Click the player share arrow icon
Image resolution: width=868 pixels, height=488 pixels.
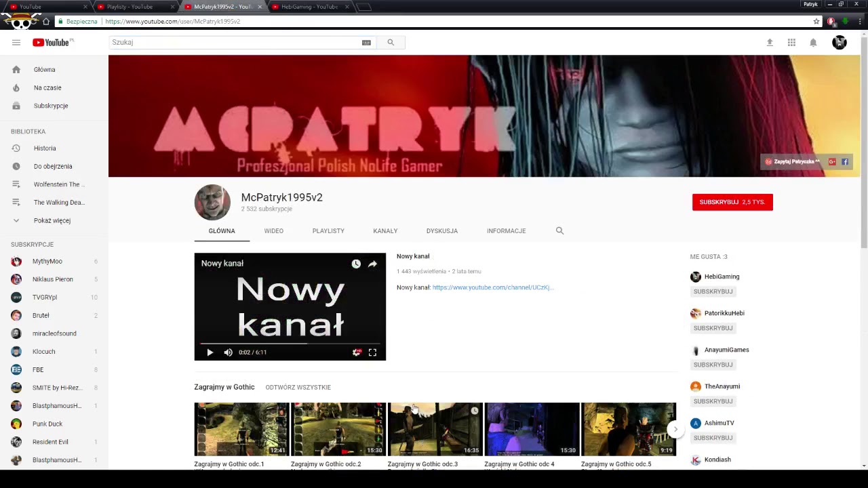tap(372, 264)
